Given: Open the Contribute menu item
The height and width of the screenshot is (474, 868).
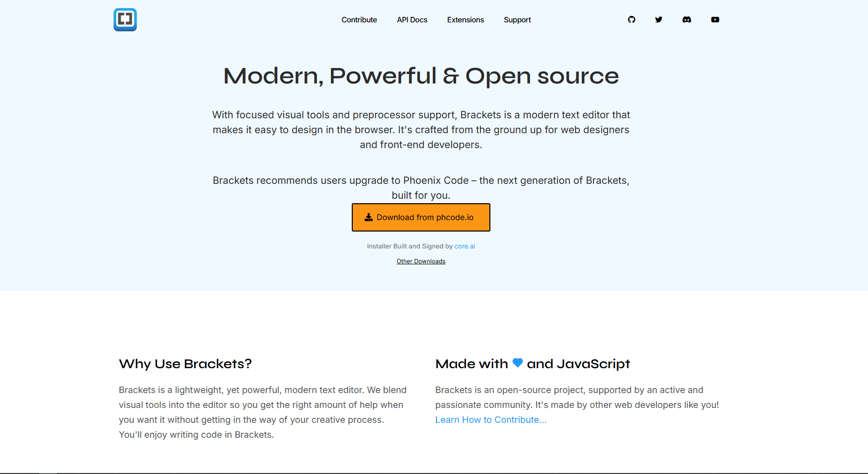Looking at the screenshot, I should (359, 20).
